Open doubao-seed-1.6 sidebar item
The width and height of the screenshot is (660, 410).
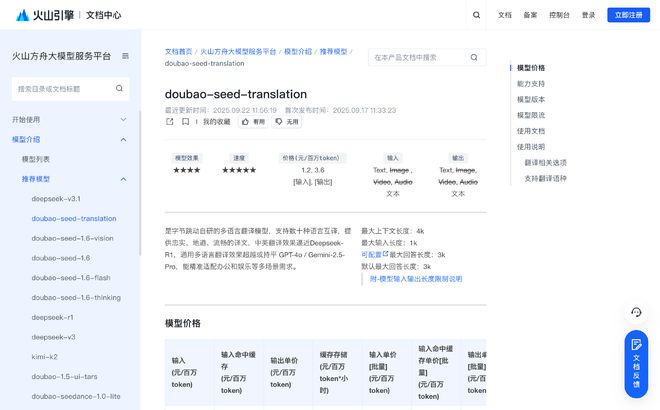(61, 258)
